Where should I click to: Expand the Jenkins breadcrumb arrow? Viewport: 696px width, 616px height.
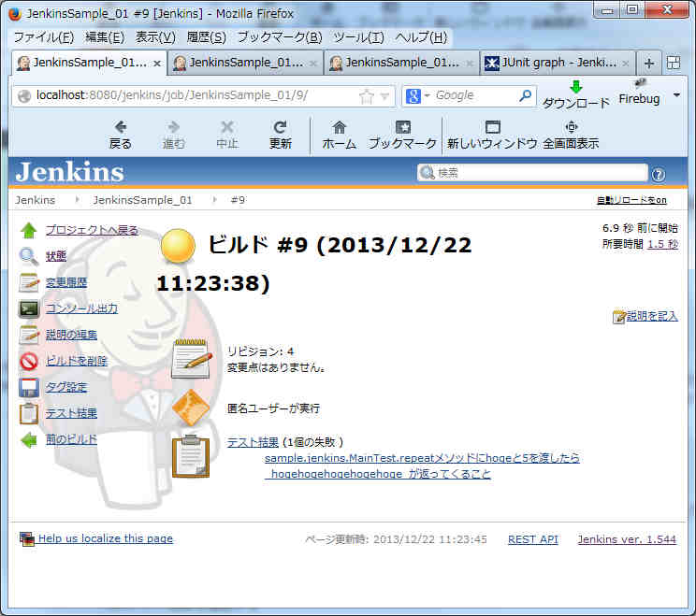coord(78,199)
